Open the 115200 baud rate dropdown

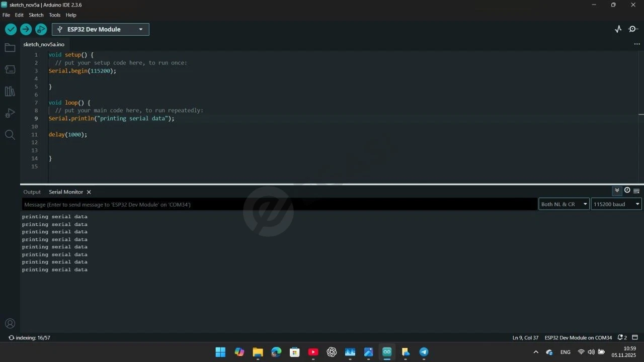point(616,204)
